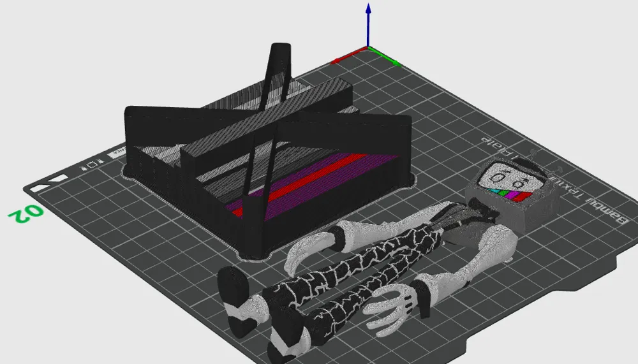Click icon right of the square plate icon
Image resolution: width=638 pixels, height=364 pixels.
[101, 163]
